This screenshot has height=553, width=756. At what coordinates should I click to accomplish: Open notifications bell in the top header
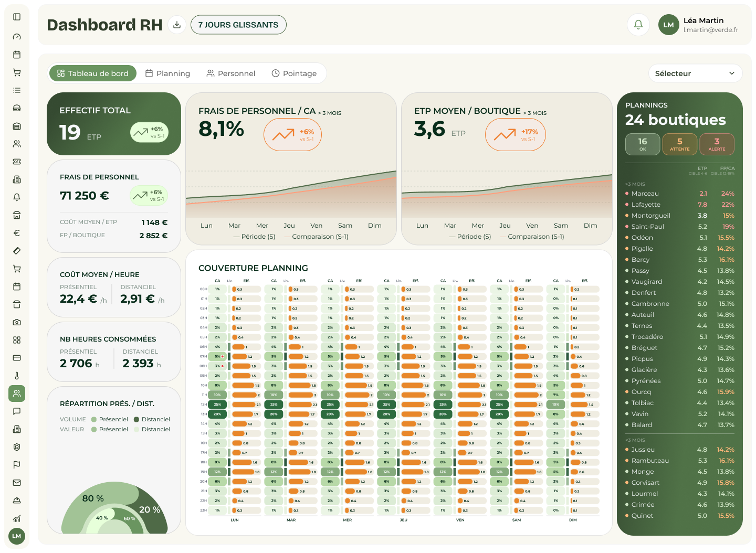(638, 25)
